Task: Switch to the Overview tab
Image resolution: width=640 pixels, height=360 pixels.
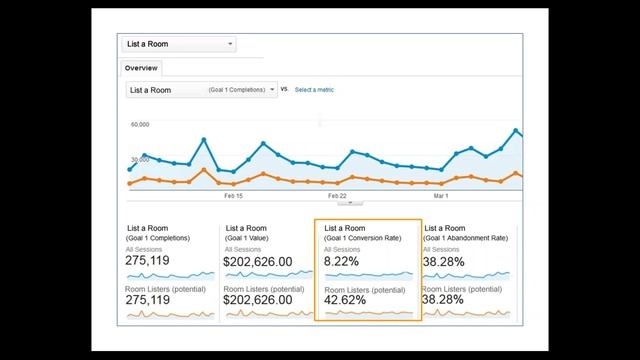Action: coord(141,68)
